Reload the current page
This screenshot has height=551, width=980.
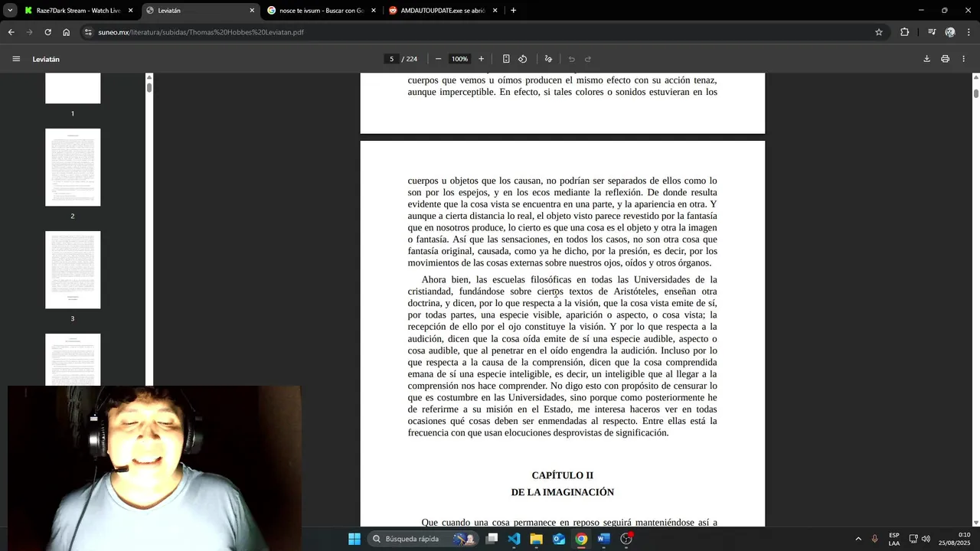point(47,32)
